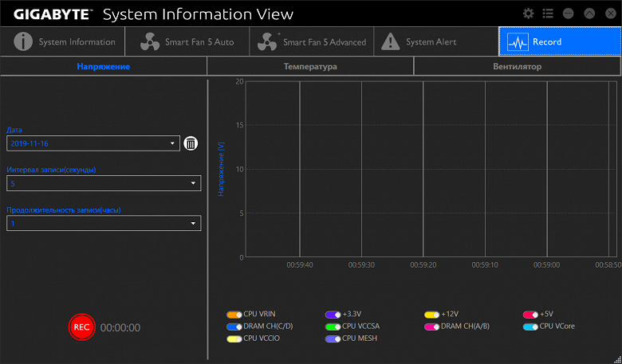Switch to the Температура tab

(x=310, y=67)
